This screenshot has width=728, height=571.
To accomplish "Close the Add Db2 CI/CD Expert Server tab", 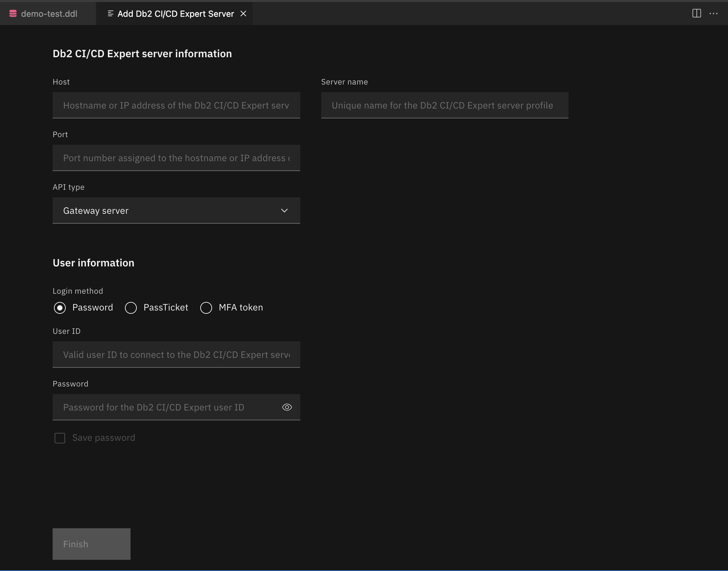I will [243, 13].
